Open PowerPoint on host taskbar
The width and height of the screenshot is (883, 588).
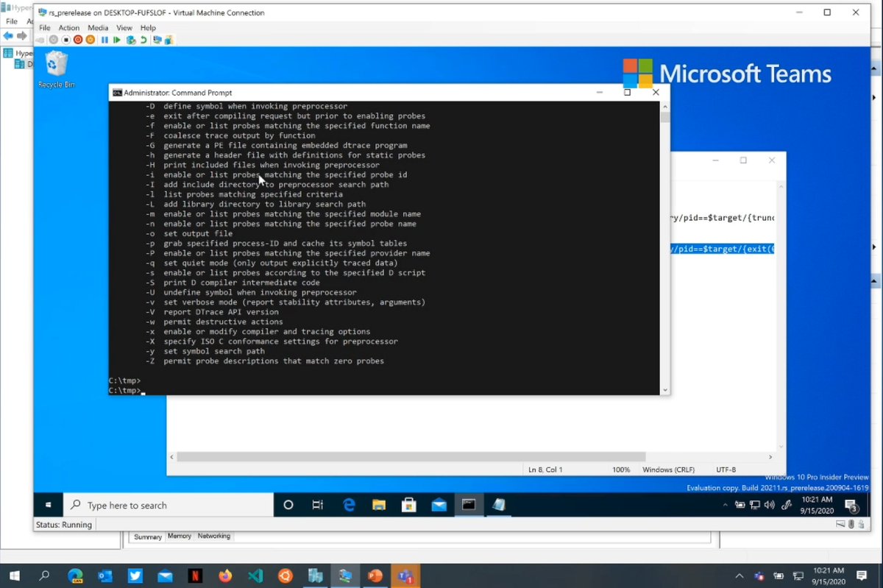pos(375,575)
